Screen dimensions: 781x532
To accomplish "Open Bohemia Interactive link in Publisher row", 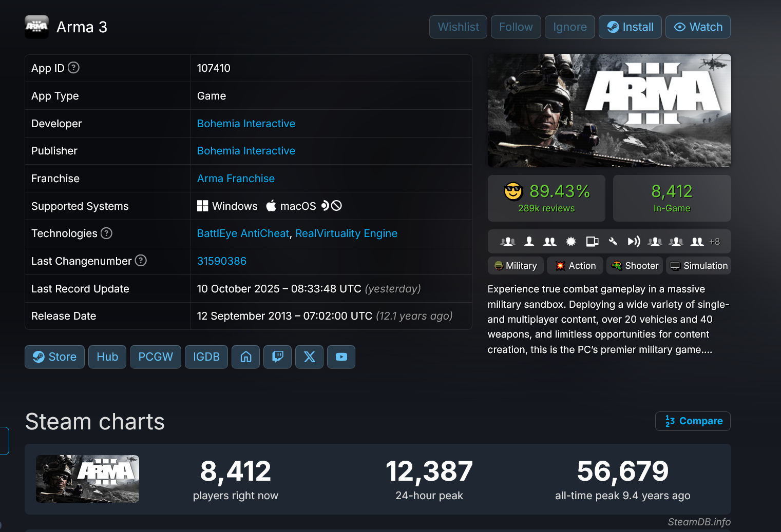I will [246, 151].
